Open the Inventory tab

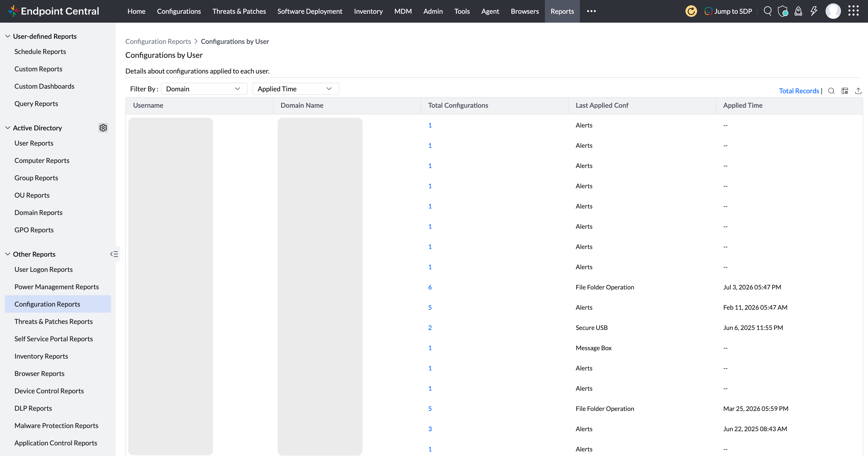(x=368, y=11)
